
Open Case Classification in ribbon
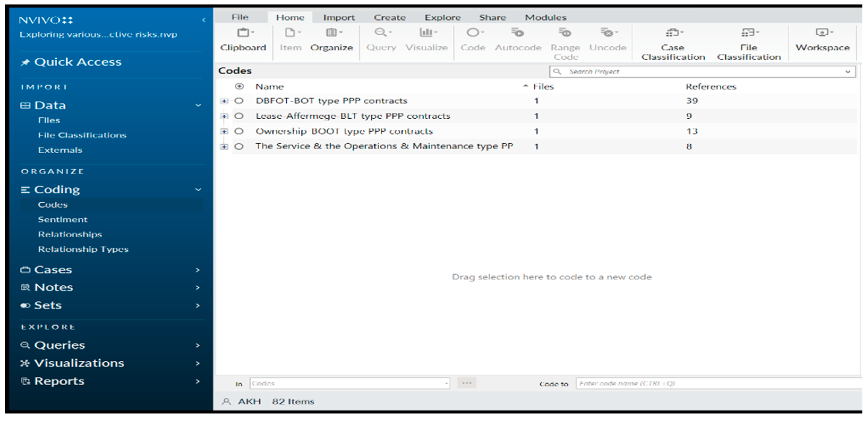pyautogui.click(x=673, y=33)
